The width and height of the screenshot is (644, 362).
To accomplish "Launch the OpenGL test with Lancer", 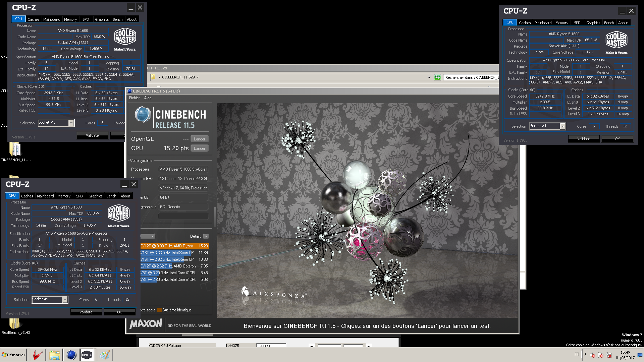I will tap(199, 139).
